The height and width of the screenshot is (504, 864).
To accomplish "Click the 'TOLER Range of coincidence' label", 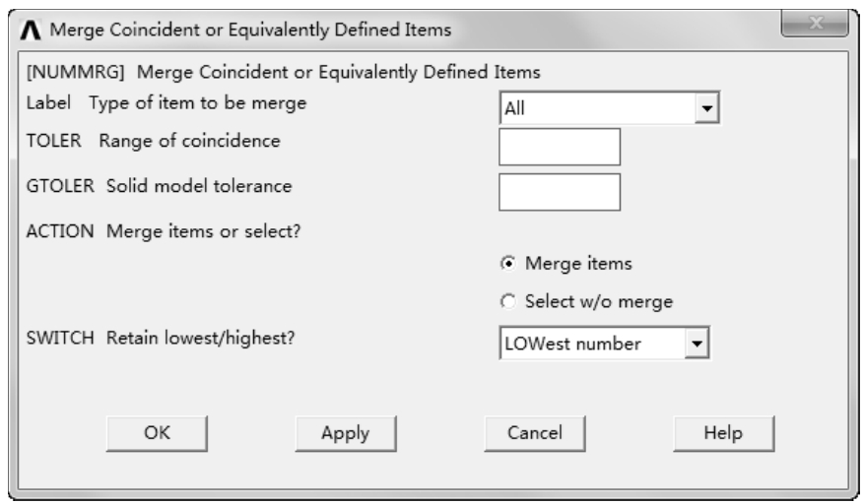I will coord(153,141).
